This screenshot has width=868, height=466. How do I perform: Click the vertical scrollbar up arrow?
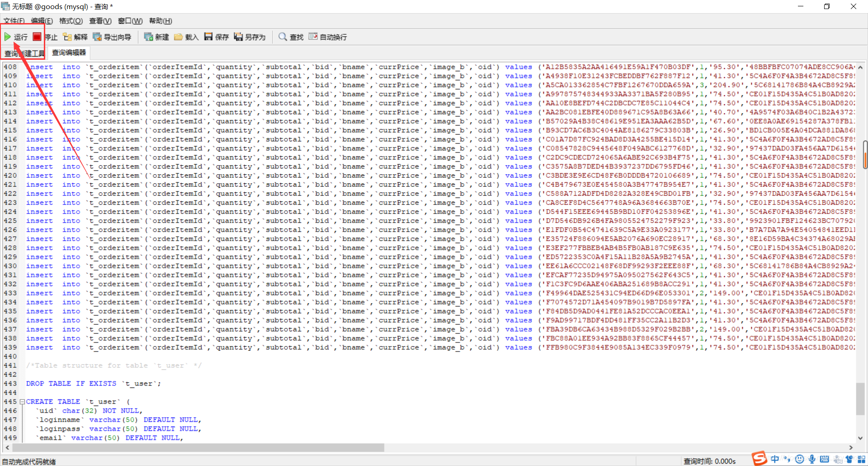[x=860, y=67]
